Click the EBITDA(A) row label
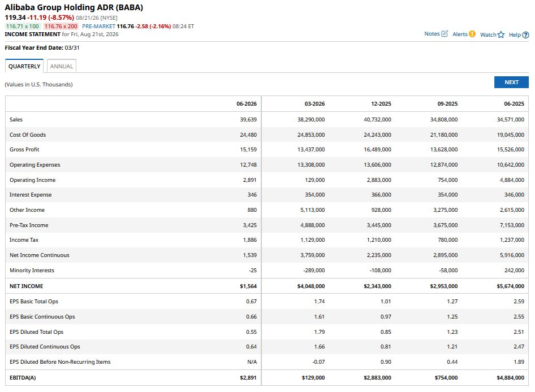Image resolution: width=535 pixels, height=392 pixels. click(x=23, y=378)
